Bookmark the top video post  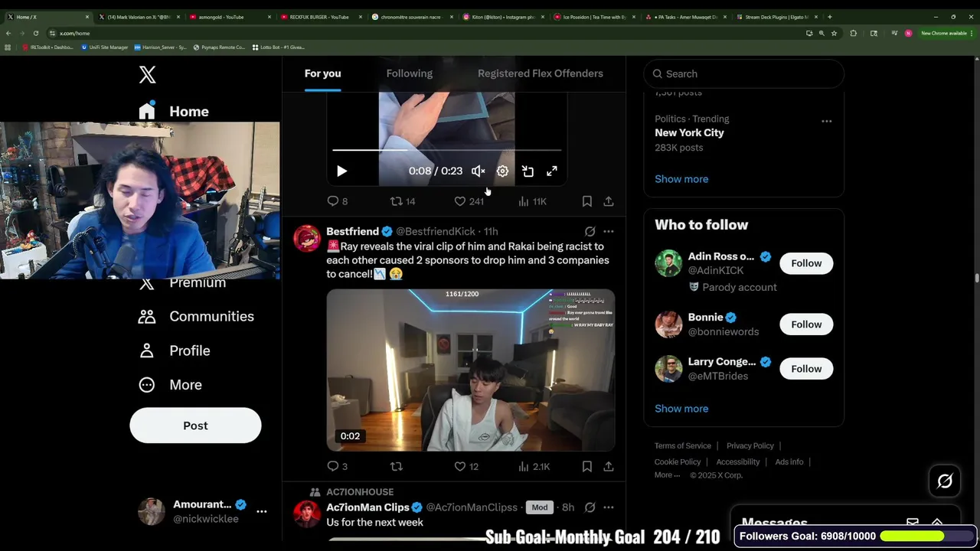pos(586,201)
